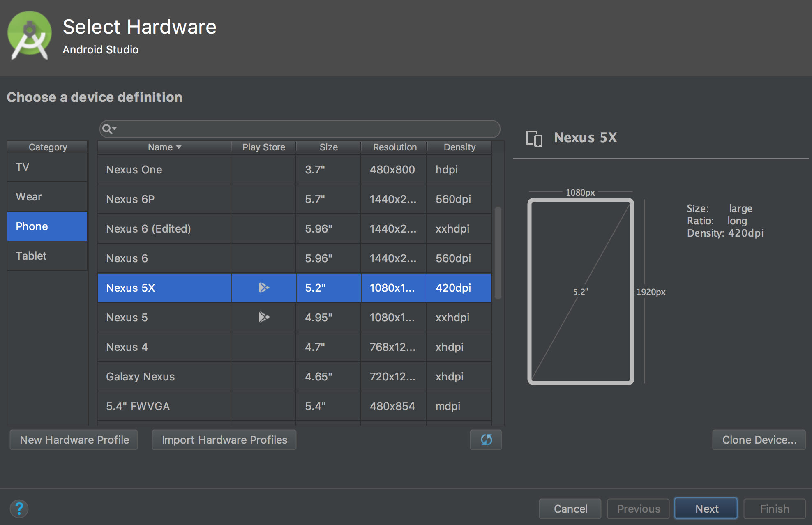Click the Play Store icon in Nexus 5 row
The width and height of the screenshot is (812, 525).
tap(263, 317)
